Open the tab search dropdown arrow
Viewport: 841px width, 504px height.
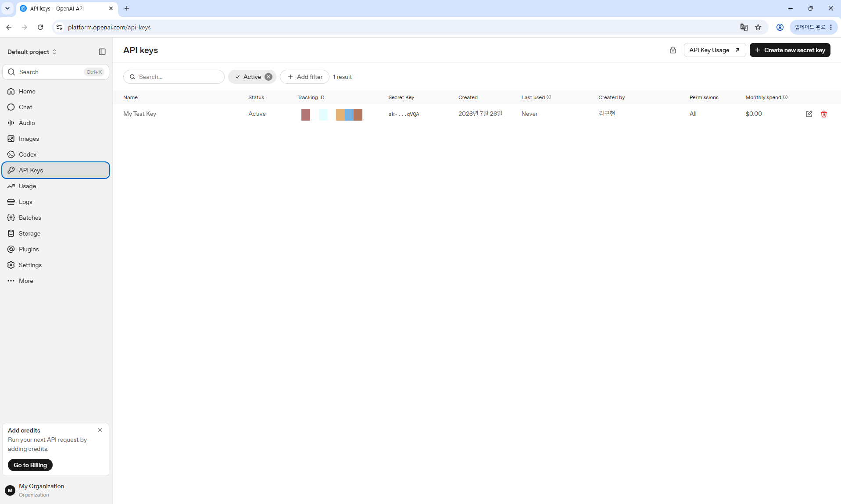point(7,8)
